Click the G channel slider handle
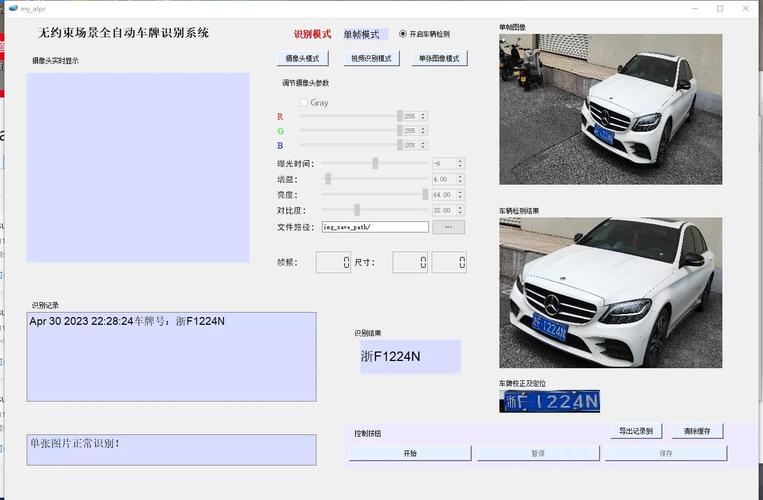 pyautogui.click(x=400, y=131)
